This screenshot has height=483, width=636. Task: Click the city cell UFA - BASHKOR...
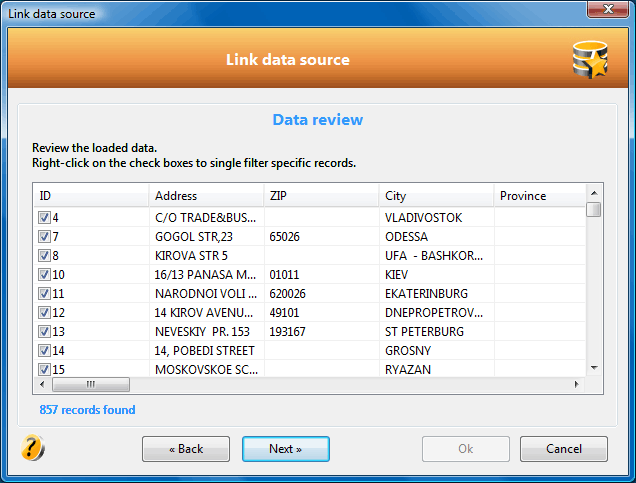[434, 256]
